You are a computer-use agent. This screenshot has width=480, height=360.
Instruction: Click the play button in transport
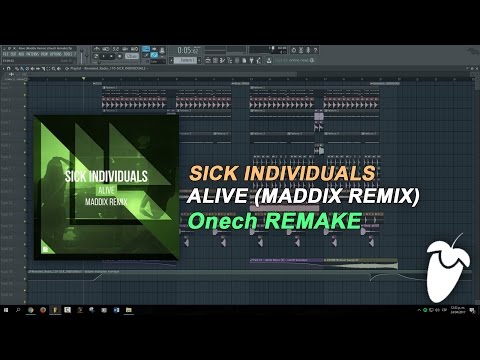point(103,56)
